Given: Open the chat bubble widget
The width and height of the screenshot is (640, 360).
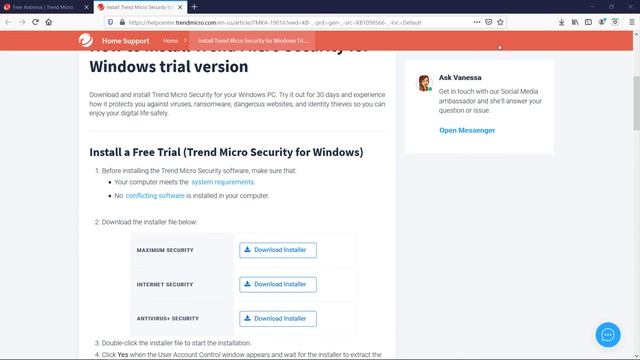Looking at the screenshot, I should pyautogui.click(x=608, y=335).
